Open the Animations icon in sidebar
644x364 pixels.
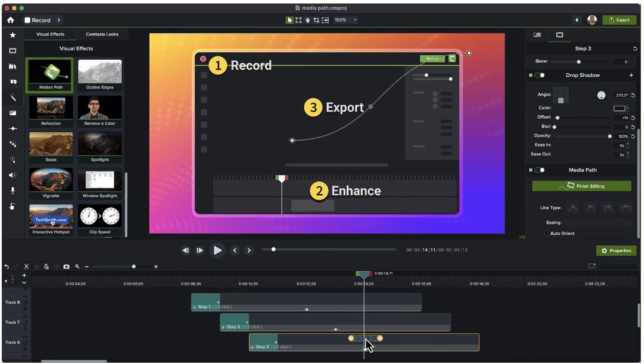click(13, 144)
